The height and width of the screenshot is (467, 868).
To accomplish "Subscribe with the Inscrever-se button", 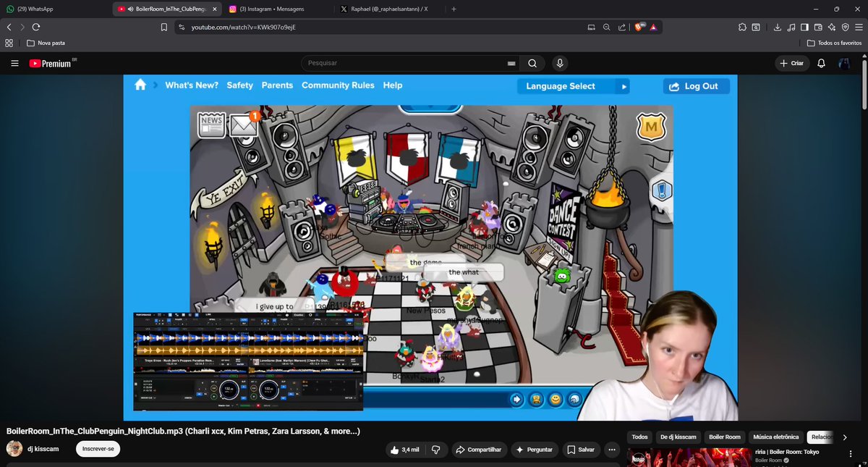I will [x=98, y=449].
